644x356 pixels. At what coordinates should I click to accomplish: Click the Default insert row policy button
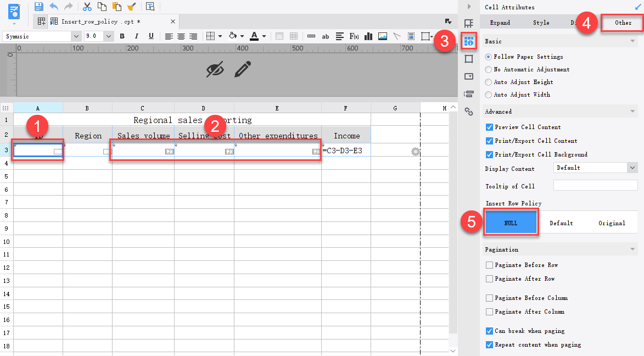[561, 222]
